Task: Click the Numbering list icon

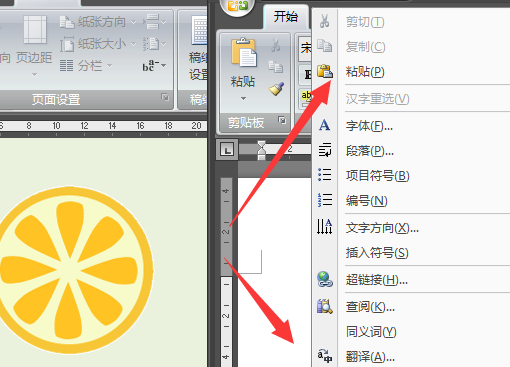Action: point(324,200)
